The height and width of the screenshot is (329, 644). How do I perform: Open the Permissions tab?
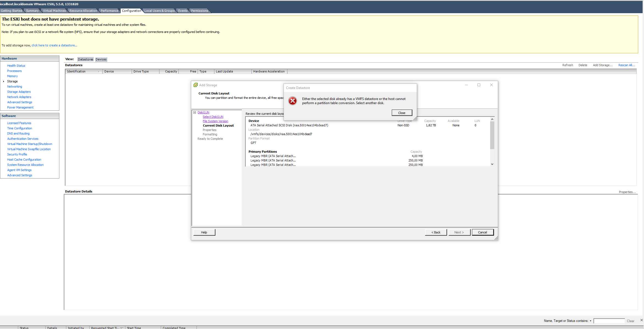200,11
